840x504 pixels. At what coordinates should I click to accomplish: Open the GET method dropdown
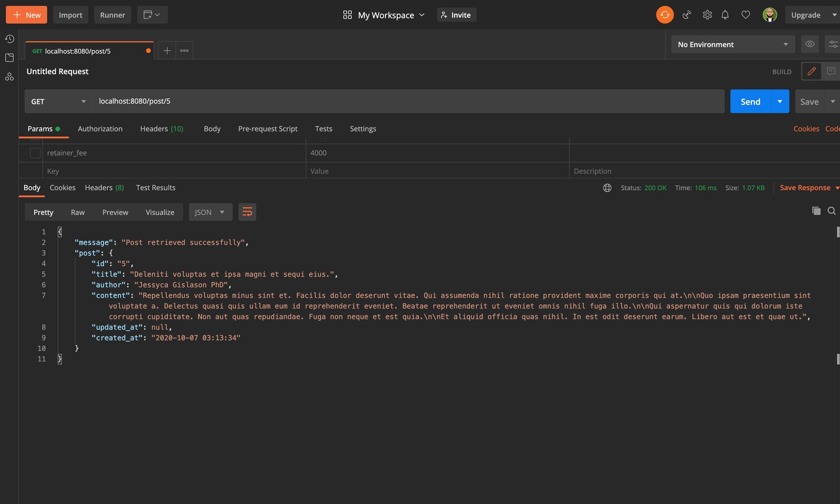(x=58, y=101)
